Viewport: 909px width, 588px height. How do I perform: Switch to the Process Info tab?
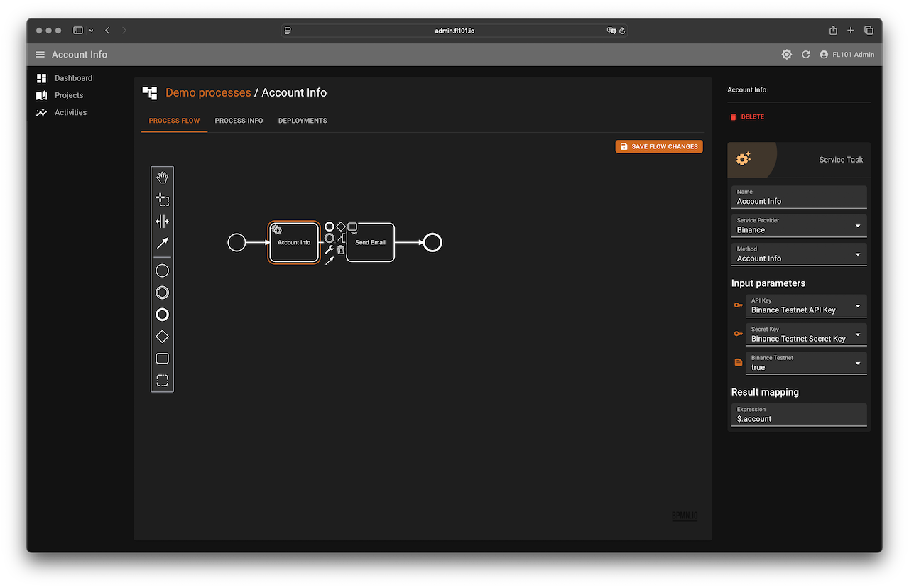[239, 121]
